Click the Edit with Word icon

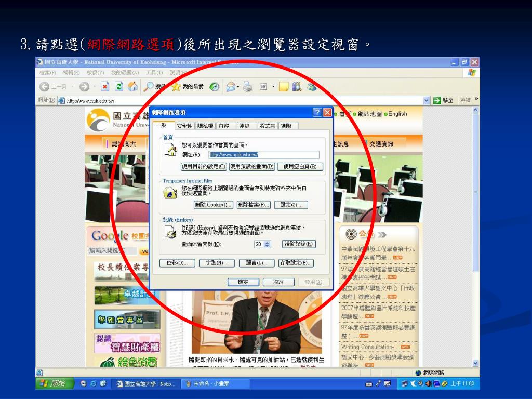263,87
